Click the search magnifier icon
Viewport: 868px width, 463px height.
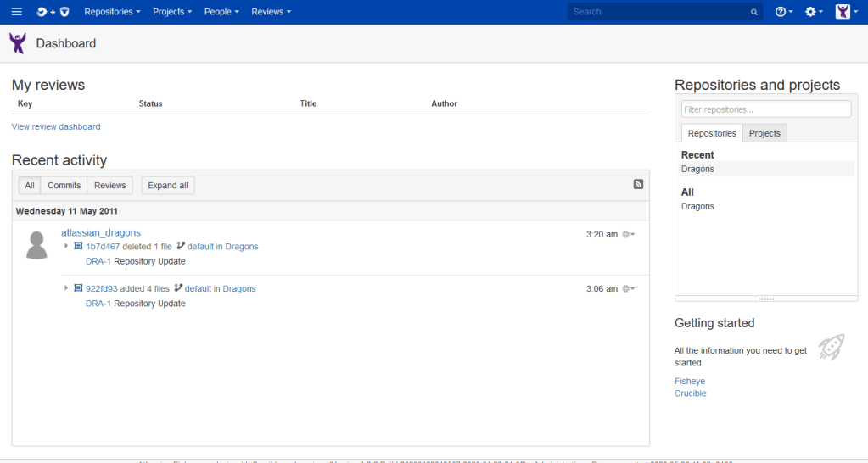pyautogui.click(x=753, y=13)
